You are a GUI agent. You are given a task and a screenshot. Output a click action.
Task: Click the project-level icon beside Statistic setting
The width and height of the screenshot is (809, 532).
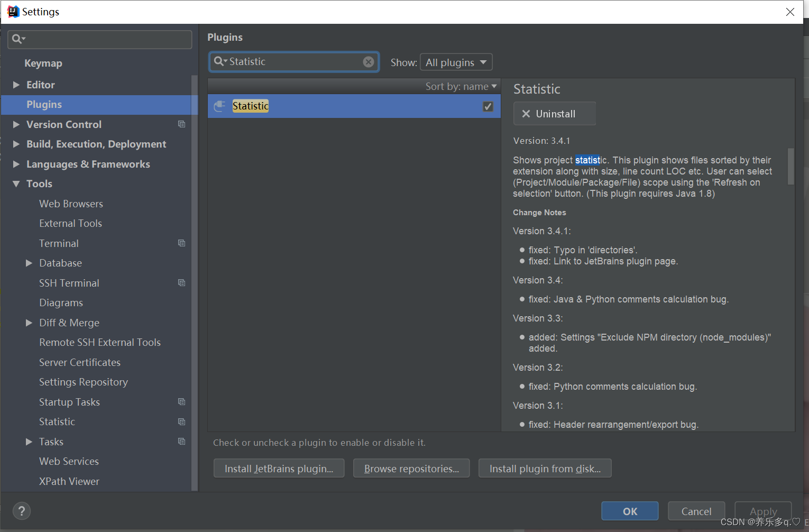point(182,422)
